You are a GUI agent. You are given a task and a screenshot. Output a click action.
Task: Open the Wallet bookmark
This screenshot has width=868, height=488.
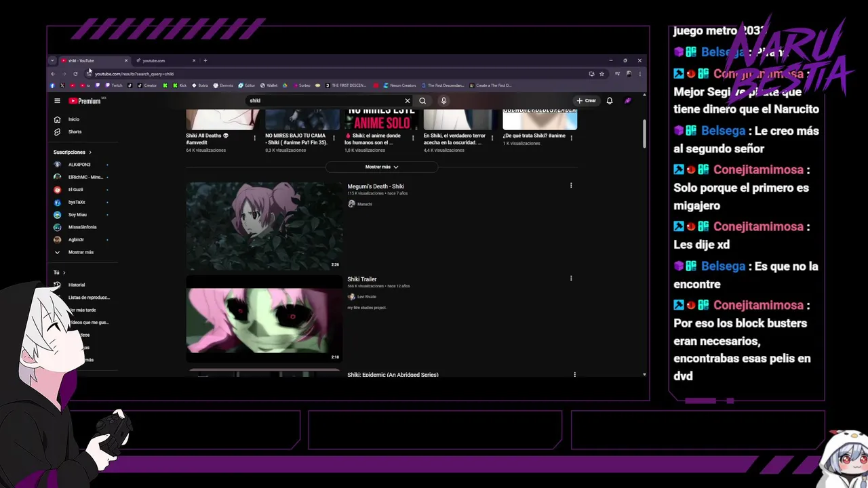click(269, 85)
